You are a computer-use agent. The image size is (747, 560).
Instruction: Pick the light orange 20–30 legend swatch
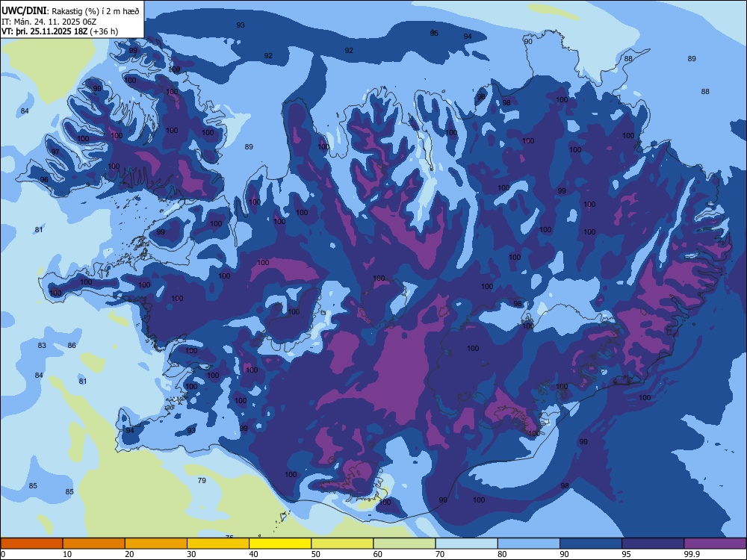coord(156,544)
